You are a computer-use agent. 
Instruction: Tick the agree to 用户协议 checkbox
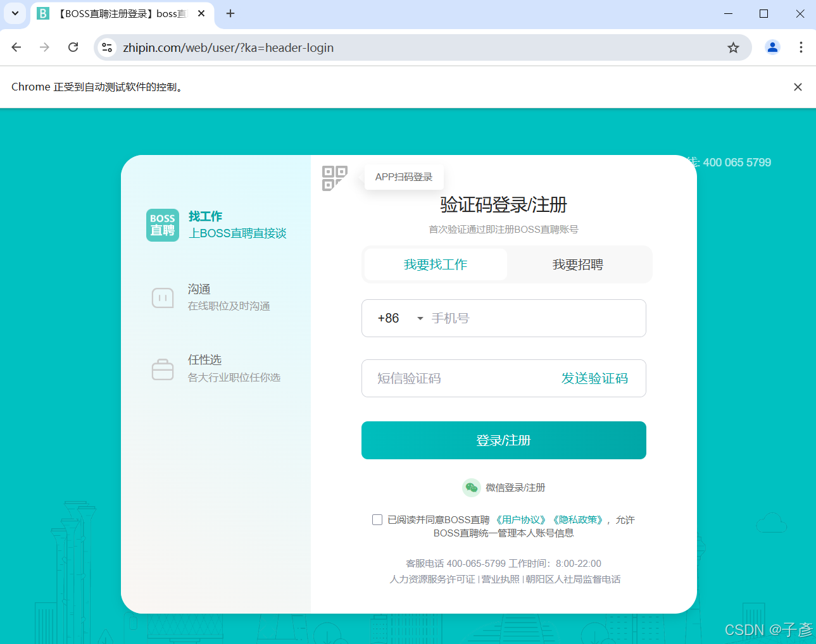pos(377,520)
